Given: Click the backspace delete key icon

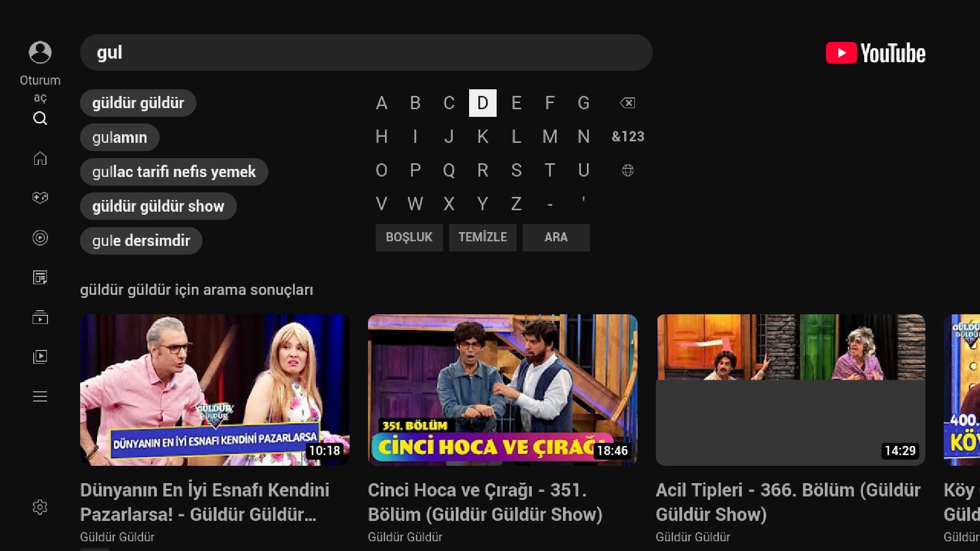Looking at the screenshot, I should coord(627,103).
